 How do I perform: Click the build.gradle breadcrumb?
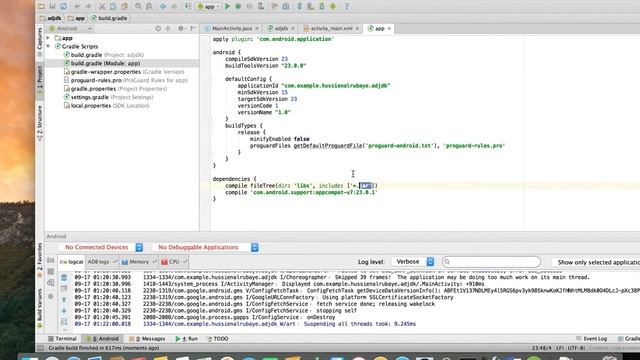pyautogui.click(x=109, y=18)
